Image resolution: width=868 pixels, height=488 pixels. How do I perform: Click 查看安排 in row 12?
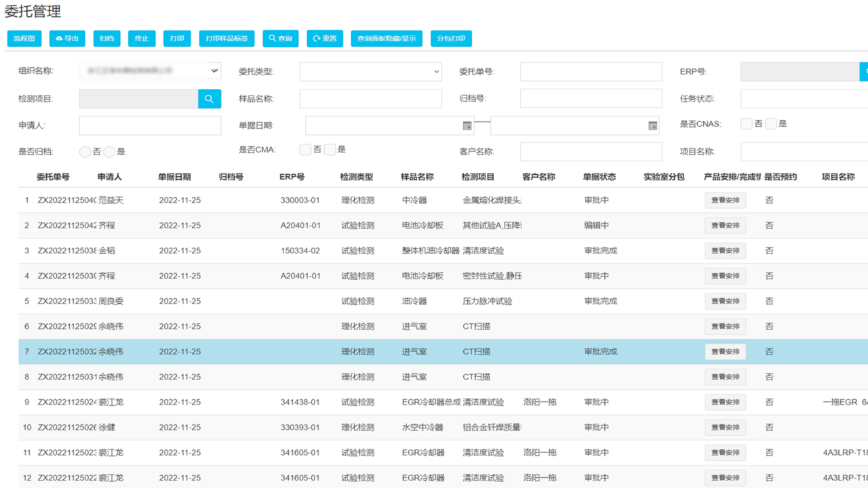pyautogui.click(x=726, y=478)
